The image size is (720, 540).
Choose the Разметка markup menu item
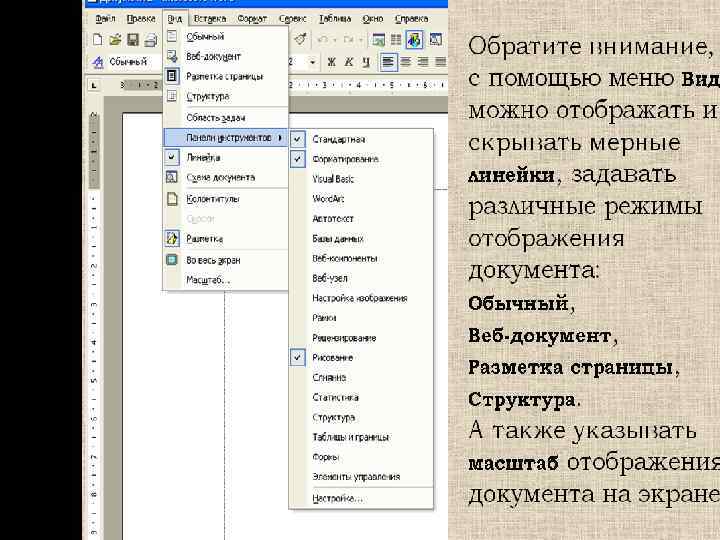click(226, 239)
